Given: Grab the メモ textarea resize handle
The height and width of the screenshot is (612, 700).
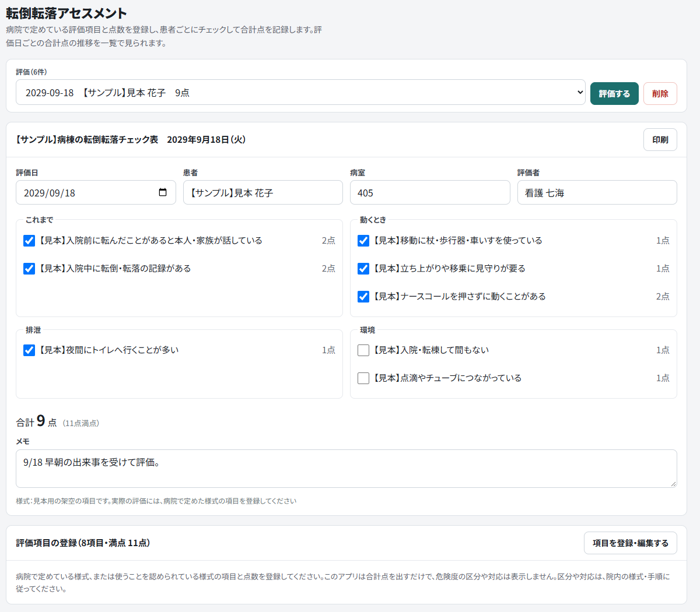Looking at the screenshot, I should click(x=673, y=484).
